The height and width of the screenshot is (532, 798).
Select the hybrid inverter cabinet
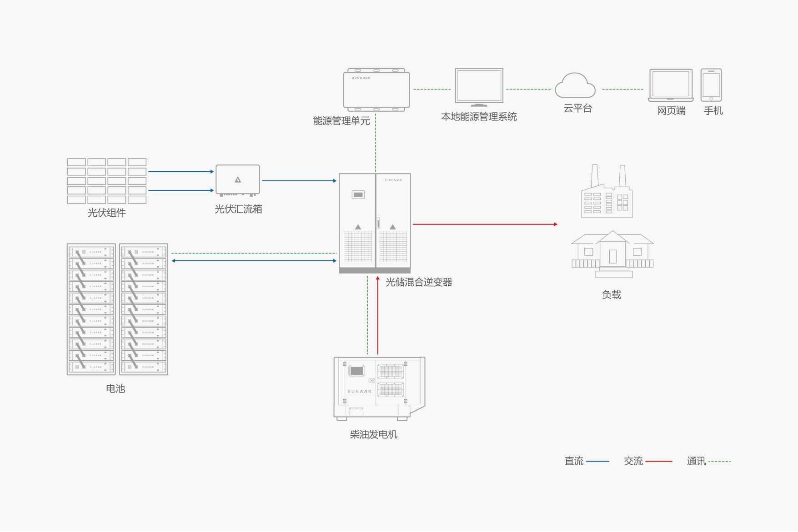(x=375, y=223)
